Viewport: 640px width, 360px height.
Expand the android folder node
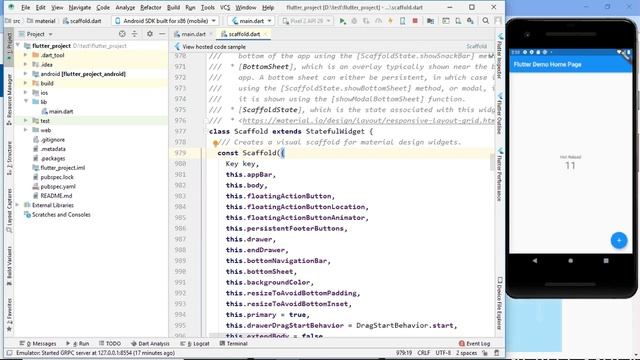[26, 74]
